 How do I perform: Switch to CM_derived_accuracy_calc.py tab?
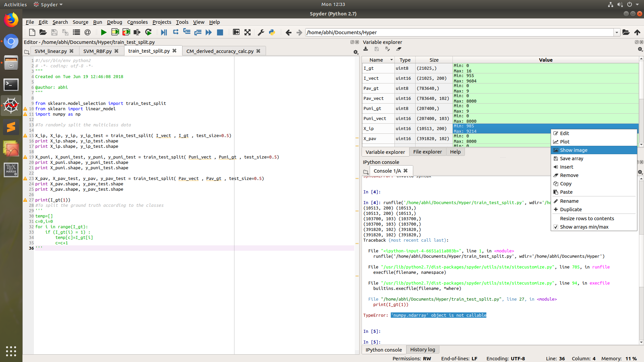point(220,51)
